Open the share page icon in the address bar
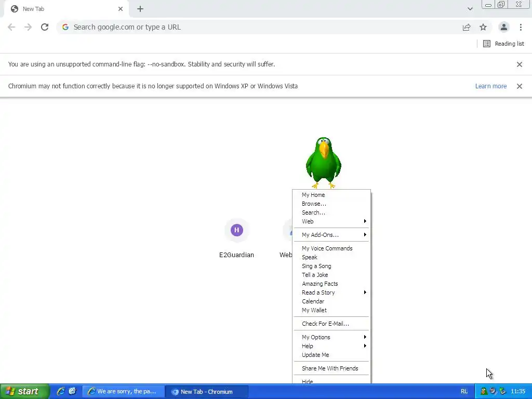The height and width of the screenshot is (399, 532). tap(467, 27)
